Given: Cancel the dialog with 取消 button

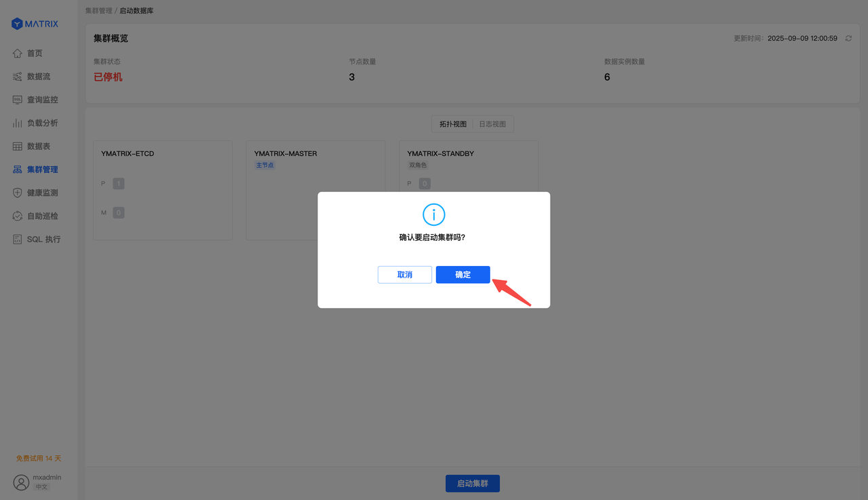Looking at the screenshot, I should tap(405, 275).
